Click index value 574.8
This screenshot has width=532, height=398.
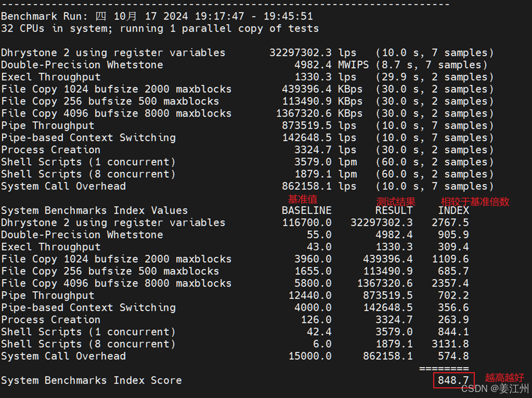(454, 357)
